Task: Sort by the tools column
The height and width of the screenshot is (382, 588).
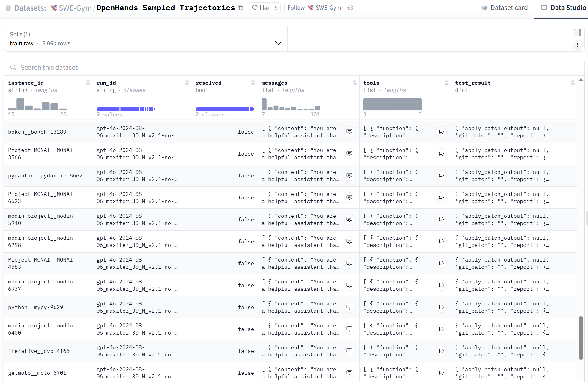Action: [x=446, y=83]
